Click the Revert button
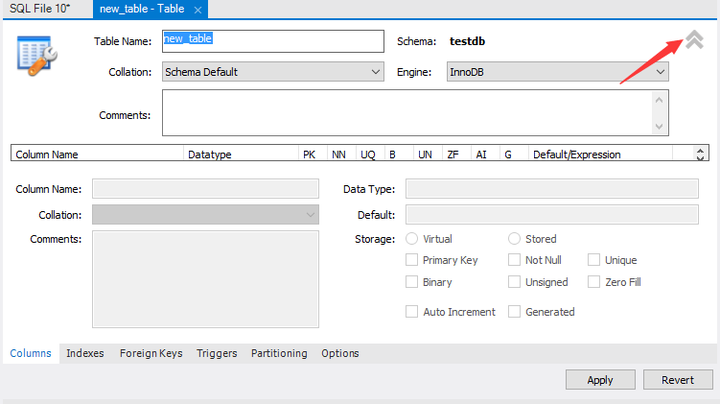Viewport: 720px width, 404px height. (678, 380)
